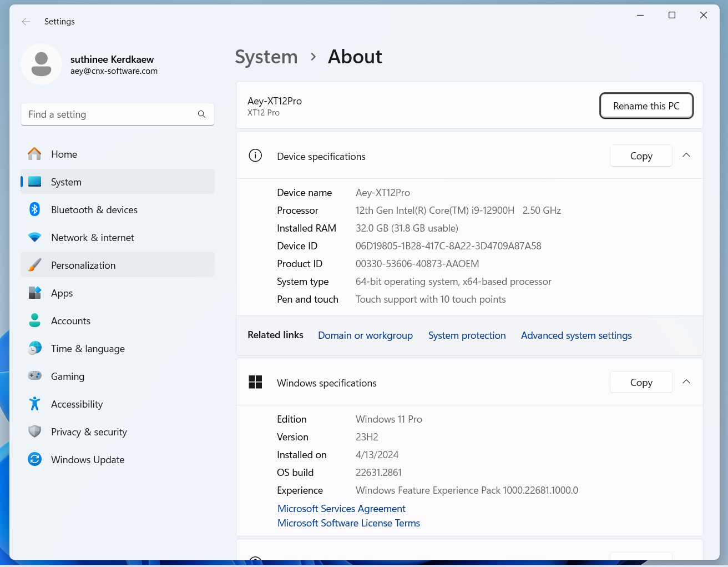Click the Installed RAM value 32.0 GB
Viewport: 728px width, 567px height.
tap(407, 228)
